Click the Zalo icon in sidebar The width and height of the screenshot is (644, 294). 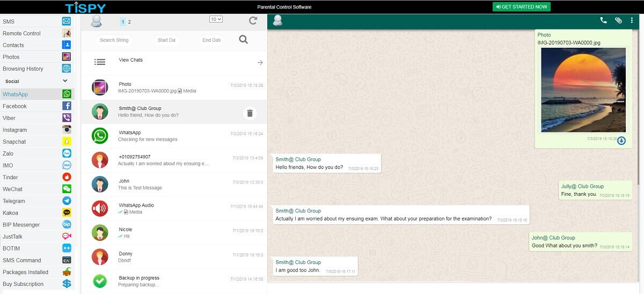[x=67, y=153]
